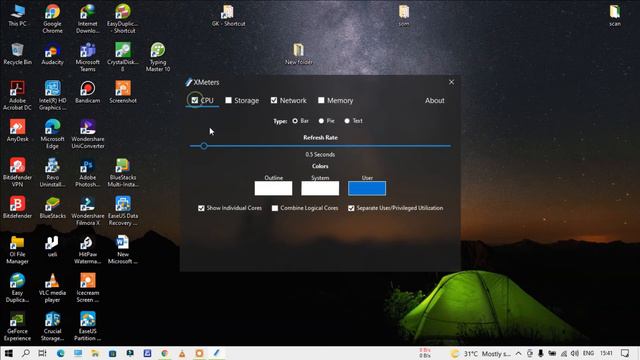The height and width of the screenshot is (360, 640).
Task: Click the XMeters network speed meter
Action: [425, 353]
